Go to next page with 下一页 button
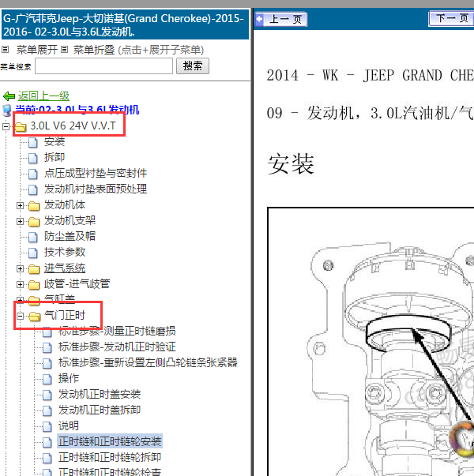 pyautogui.click(x=451, y=18)
